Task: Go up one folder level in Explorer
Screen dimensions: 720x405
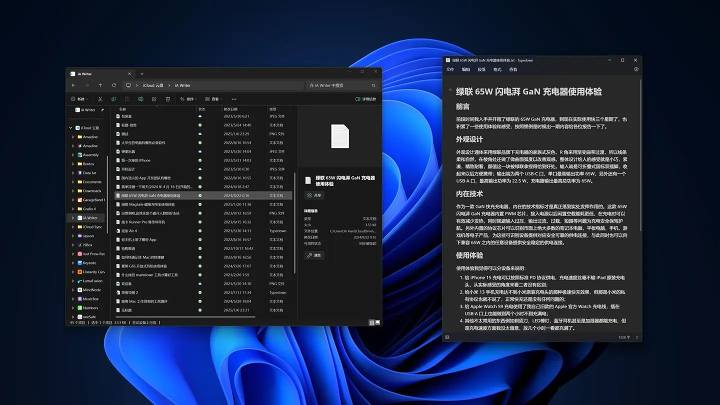Action: pos(101,85)
